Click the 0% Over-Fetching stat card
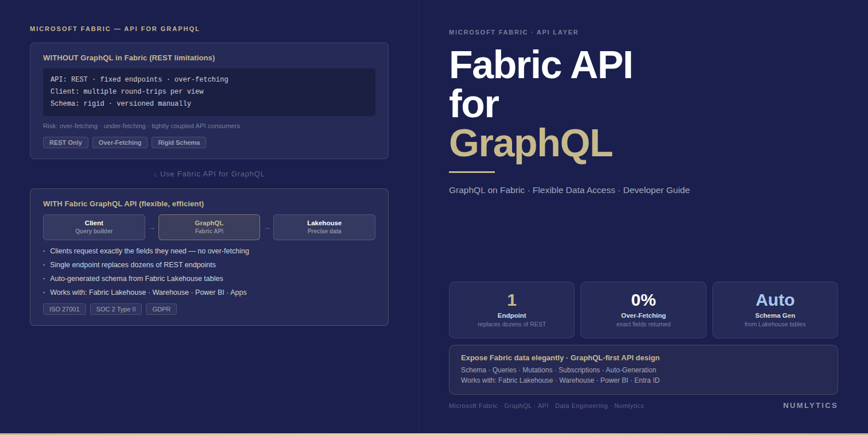Viewport: 868px width, 435px height. [644, 310]
